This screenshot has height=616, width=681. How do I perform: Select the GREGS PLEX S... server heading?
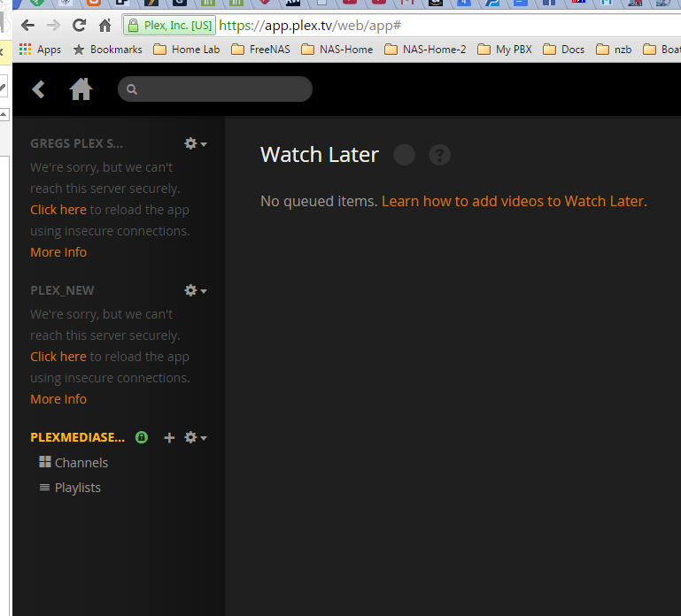pyautogui.click(x=76, y=143)
